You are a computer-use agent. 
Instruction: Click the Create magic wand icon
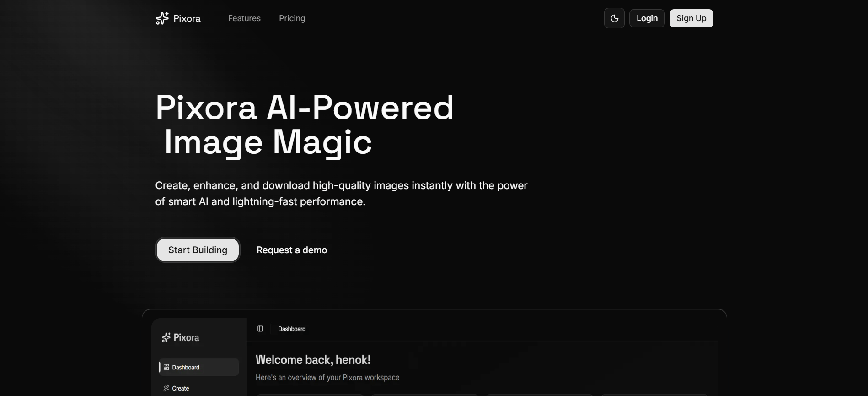(166, 388)
